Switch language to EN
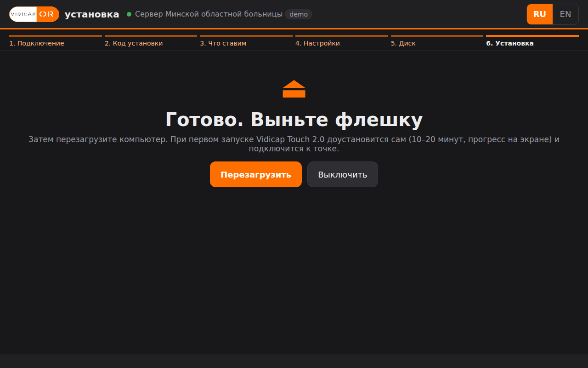 [565, 14]
